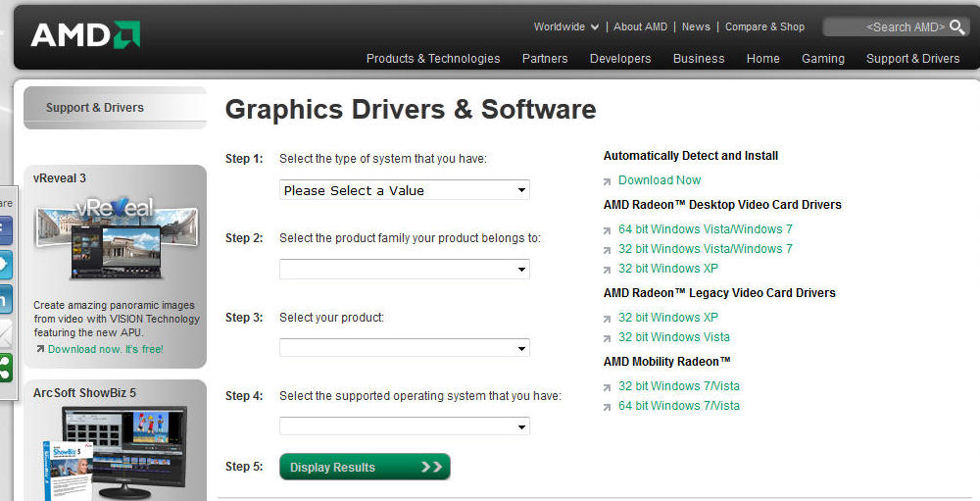Open Support & Drivers in top navigation

click(x=913, y=59)
